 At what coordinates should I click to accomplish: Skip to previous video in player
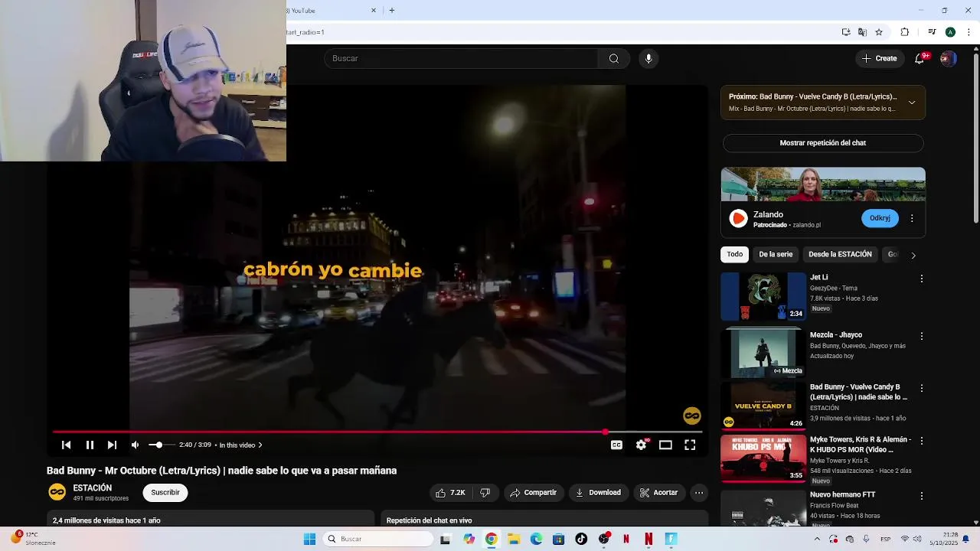66,445
